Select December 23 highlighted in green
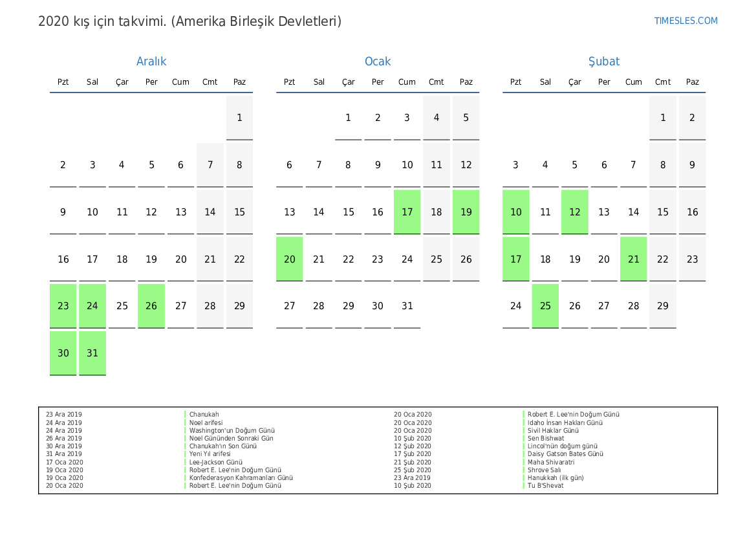This screenshot has width=756, height=535. coord(63,306)
